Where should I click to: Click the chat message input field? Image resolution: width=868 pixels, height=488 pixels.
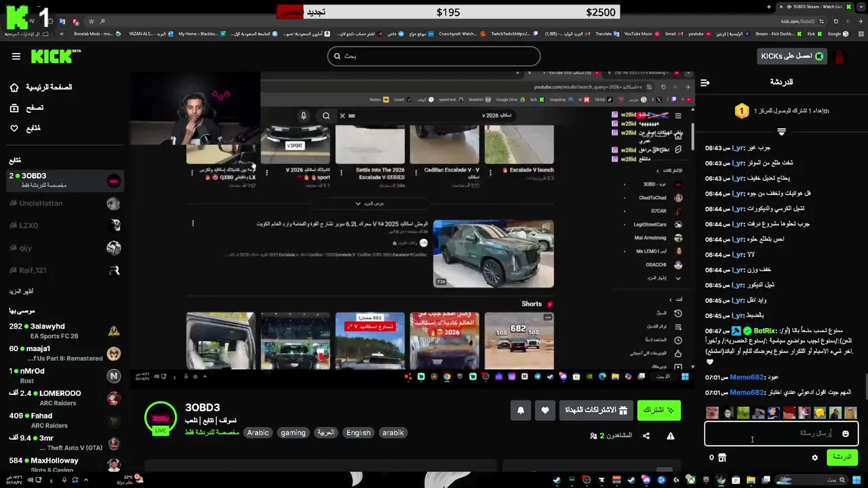pyautogui.click(x=781, y=433)
